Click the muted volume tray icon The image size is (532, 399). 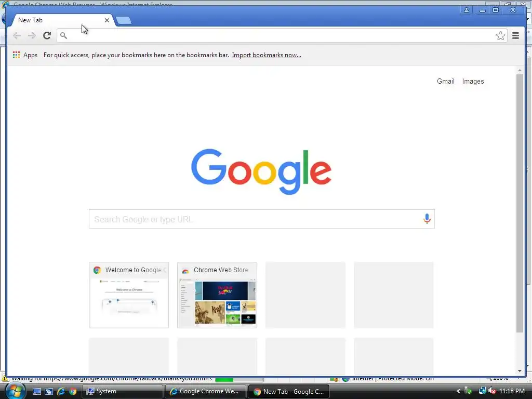pos(493,391)
